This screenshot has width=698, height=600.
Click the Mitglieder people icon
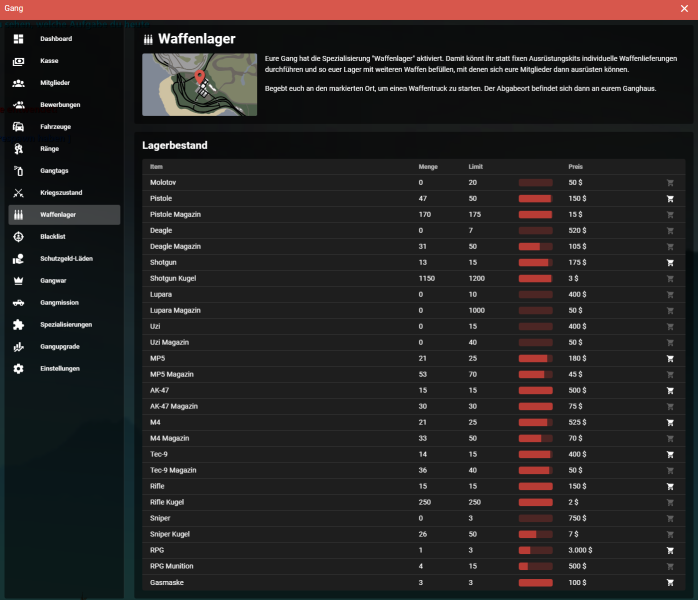point(18,83)
